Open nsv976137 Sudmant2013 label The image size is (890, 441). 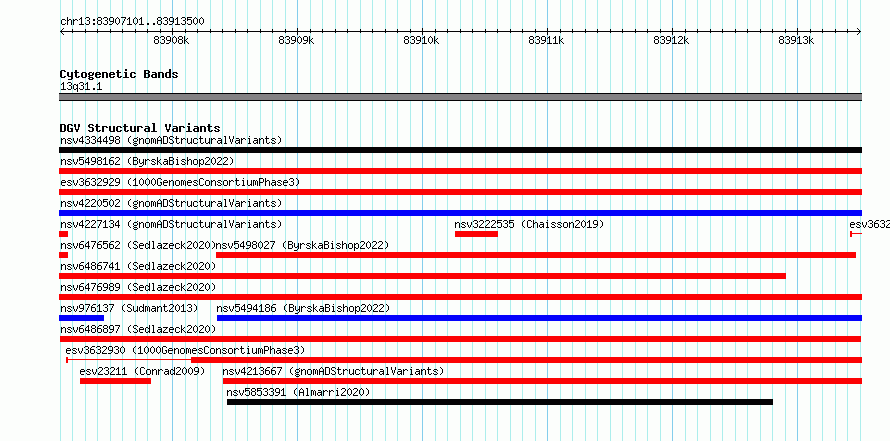tap(129, 308)
